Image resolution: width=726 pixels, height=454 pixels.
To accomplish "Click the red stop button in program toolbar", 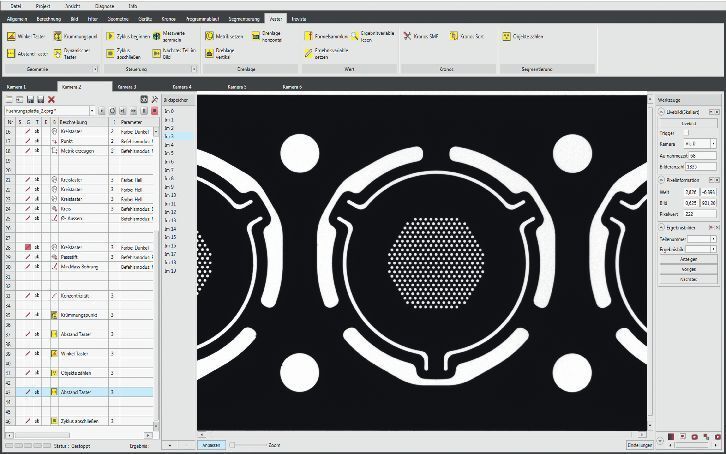I will click(x=155, y=111).
